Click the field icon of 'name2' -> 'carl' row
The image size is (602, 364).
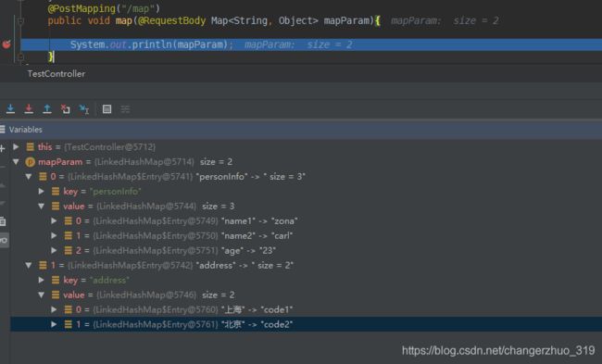coord(69,236)
